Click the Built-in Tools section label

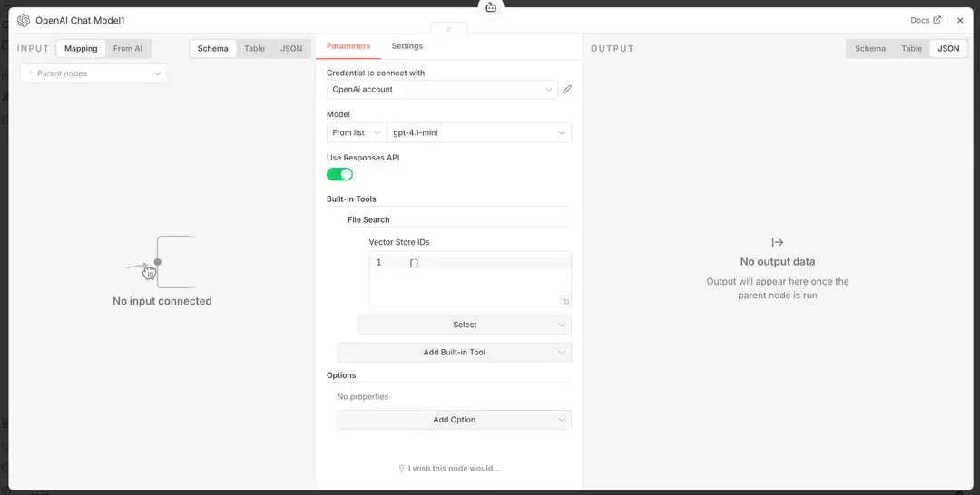351,199
